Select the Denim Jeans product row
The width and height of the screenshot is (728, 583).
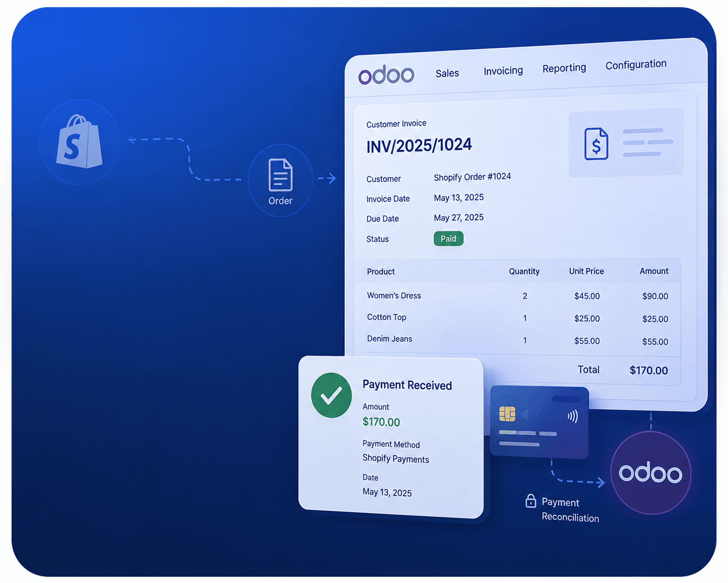click(517, 340)
